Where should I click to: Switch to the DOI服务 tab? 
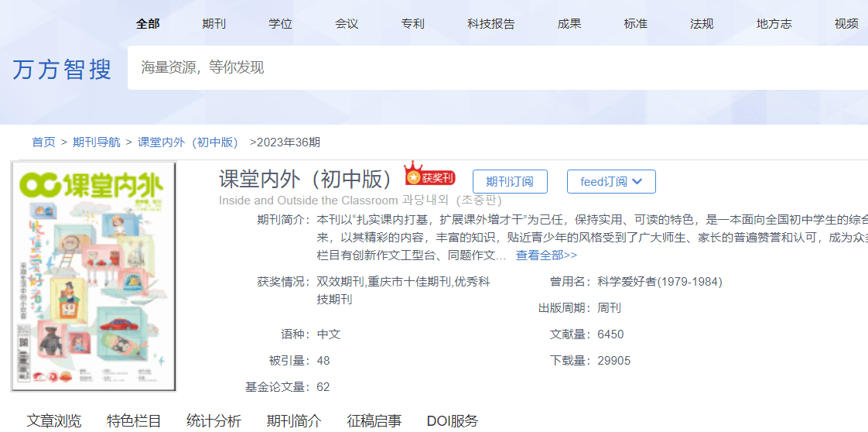(x=453, y=421)
